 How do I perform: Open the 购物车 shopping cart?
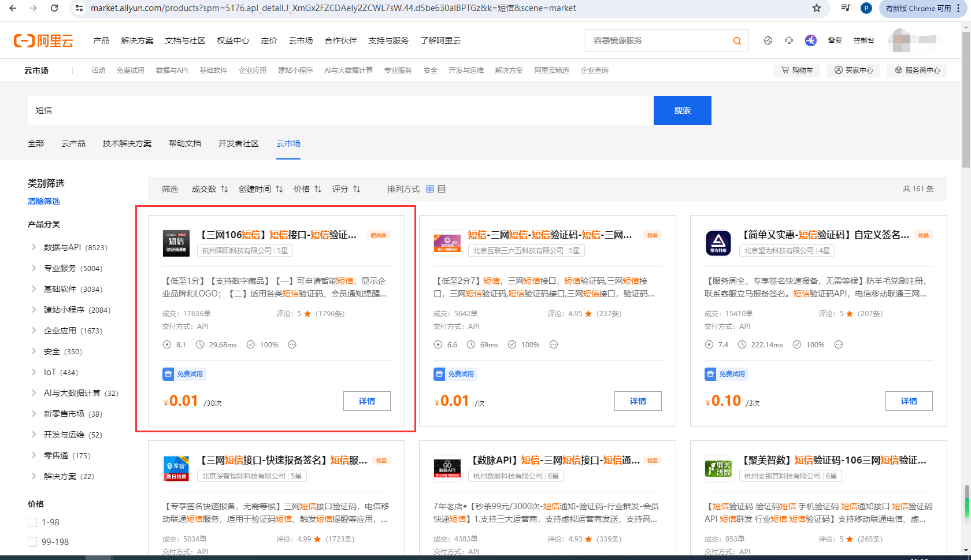point(797,70)
